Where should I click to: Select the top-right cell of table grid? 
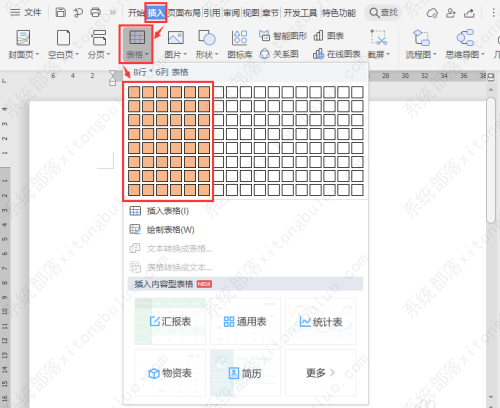coord(357,92)
